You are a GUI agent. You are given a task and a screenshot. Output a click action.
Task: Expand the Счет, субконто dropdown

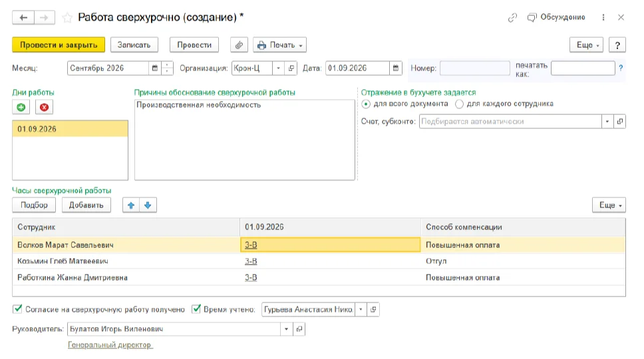[607, 122]
